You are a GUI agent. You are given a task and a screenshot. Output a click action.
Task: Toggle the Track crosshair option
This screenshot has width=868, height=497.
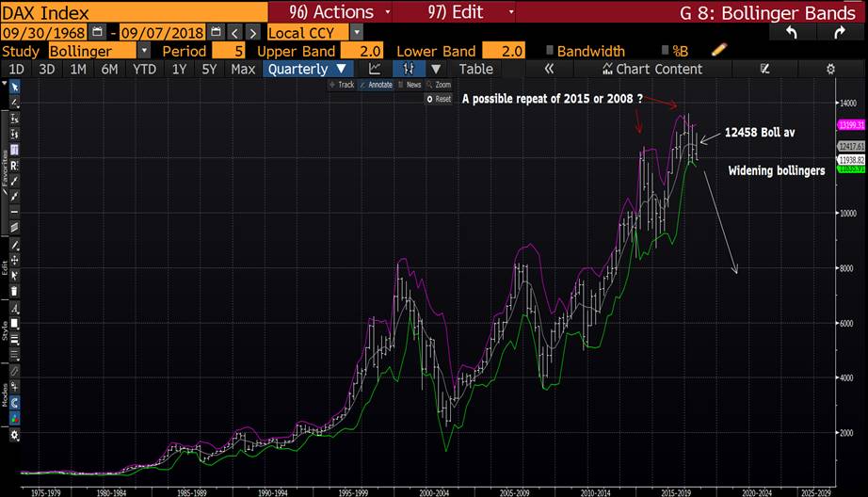point(342,85)
